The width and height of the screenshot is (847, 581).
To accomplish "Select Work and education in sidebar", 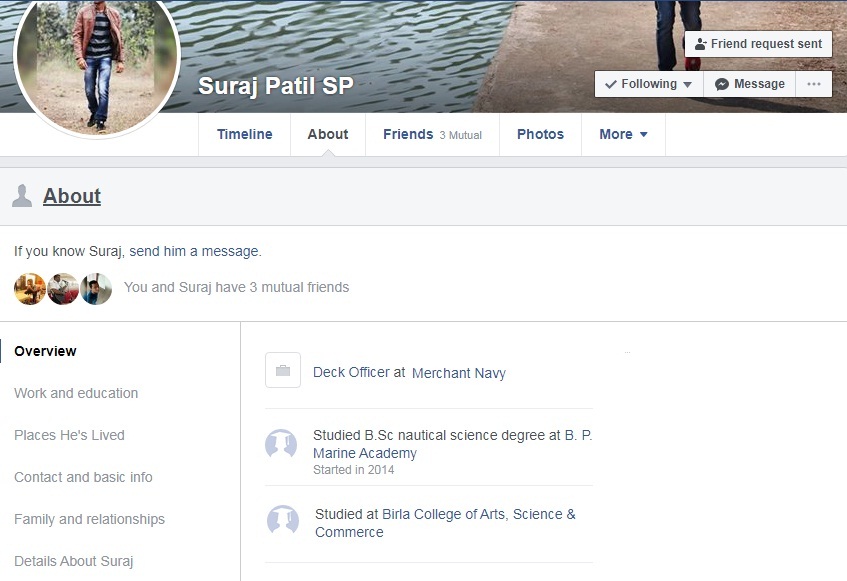I will click(76, 393).
